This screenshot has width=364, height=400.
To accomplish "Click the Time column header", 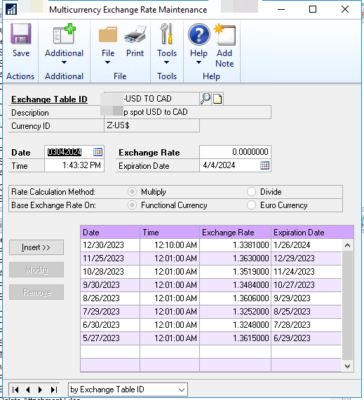I will point(170,232).
